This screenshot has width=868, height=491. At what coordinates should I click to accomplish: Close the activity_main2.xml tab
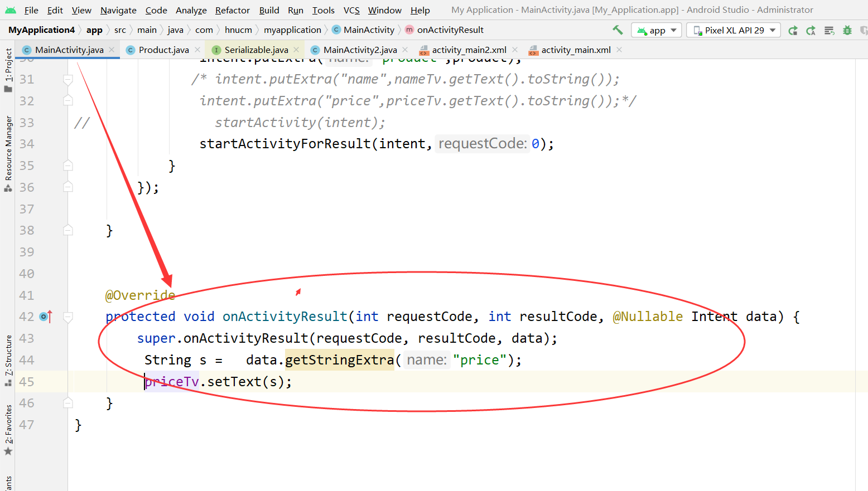click(x=515, y=49)
